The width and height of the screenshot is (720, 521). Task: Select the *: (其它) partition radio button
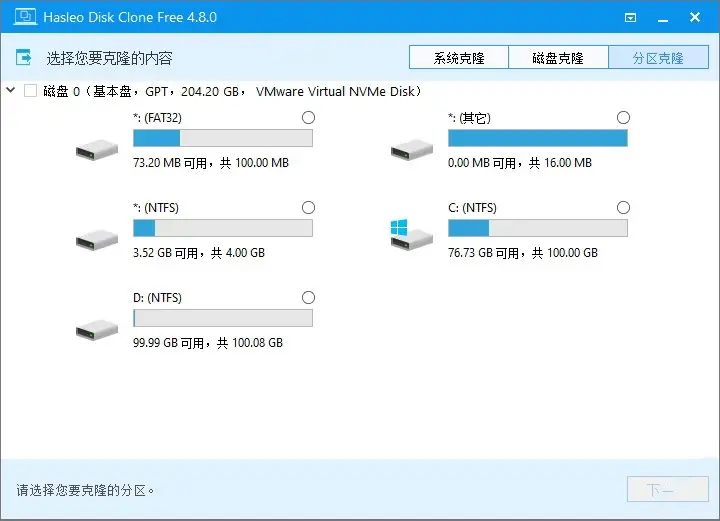[x=623, y=118]
